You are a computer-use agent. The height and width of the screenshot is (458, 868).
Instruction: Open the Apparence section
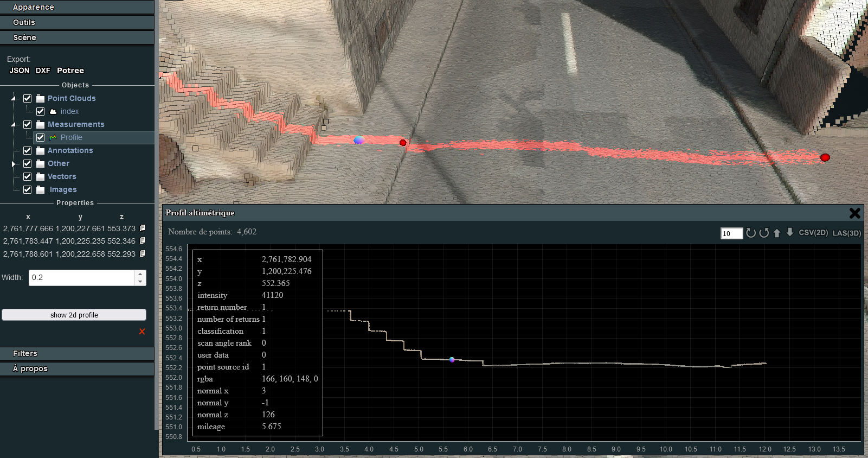click(77, 7)
